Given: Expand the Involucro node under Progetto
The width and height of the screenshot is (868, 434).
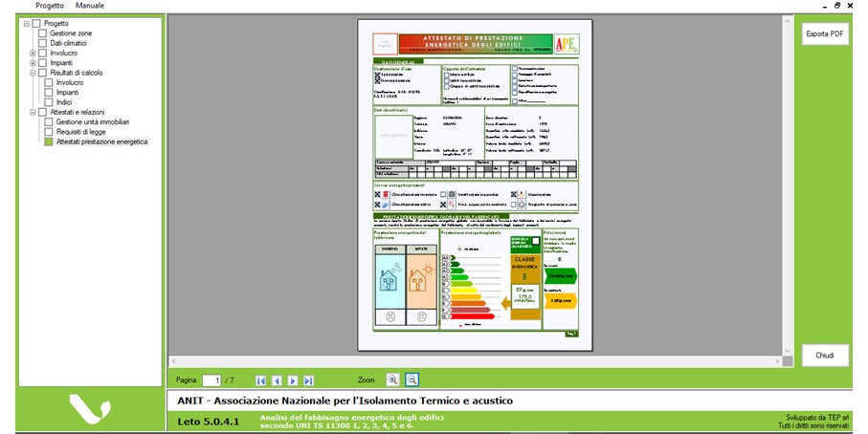Looking at the screenshot, I should point(32,54).
